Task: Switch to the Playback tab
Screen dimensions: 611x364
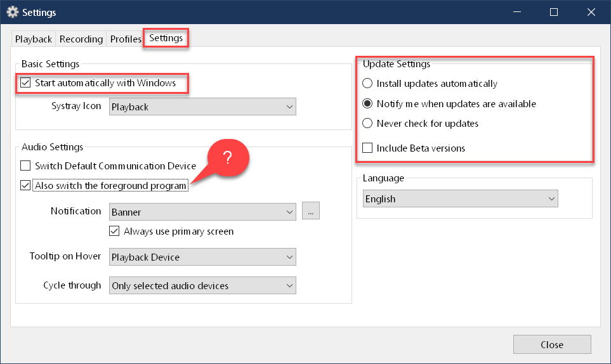Action: [34, 39]
